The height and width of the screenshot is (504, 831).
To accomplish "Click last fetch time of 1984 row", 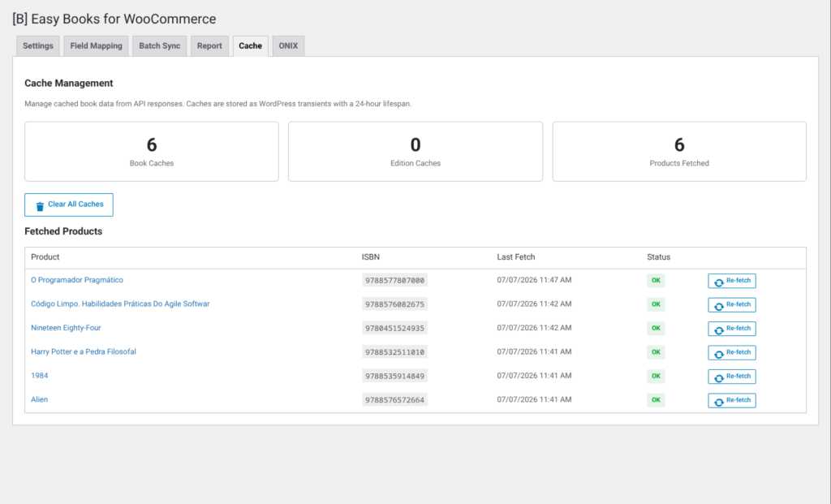I will [x=534, y=375].
